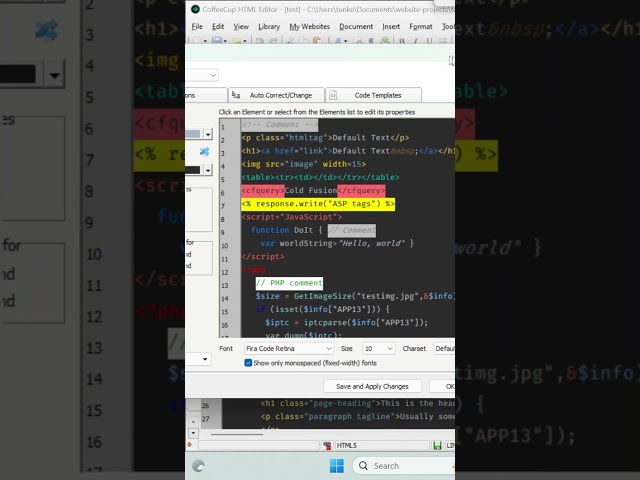This screenshot has width=640, height=480.
Task: Expand the dropdown above the preferences tabs
Action: pos(213,75)
